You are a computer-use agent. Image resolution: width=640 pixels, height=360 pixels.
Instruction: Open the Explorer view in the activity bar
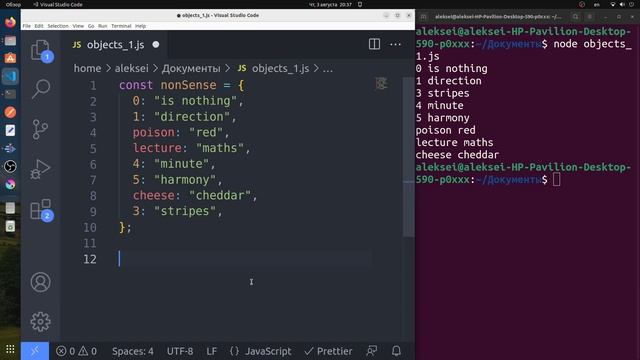pos(40,51)
